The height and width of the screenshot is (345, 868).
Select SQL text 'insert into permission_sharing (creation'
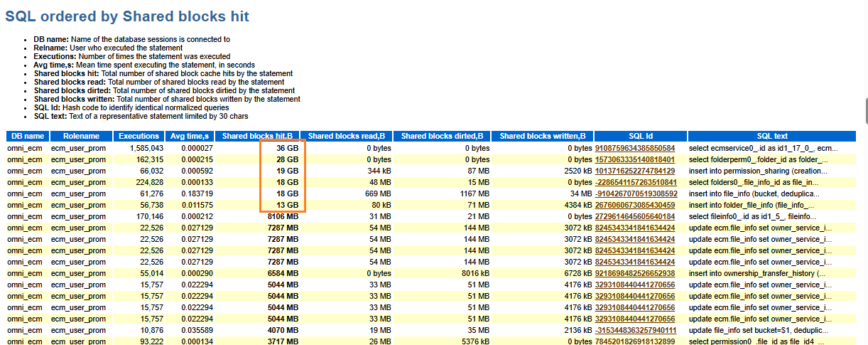[759, 171]
